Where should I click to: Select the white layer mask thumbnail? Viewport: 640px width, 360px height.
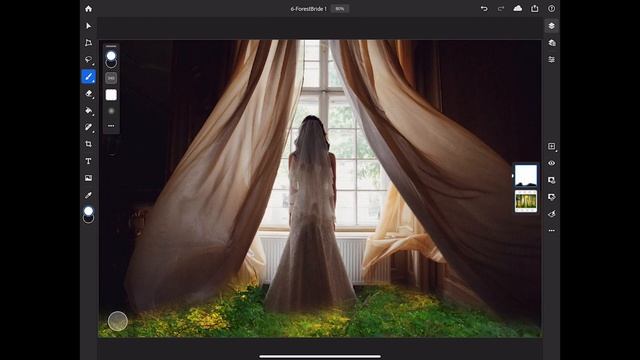pyautogui.click(x=526, y=176)
